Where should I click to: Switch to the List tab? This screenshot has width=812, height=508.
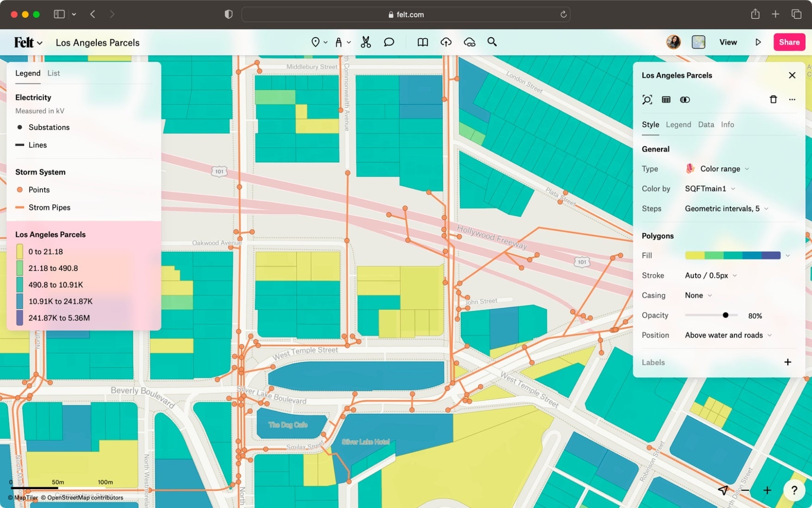coord(53,73)
